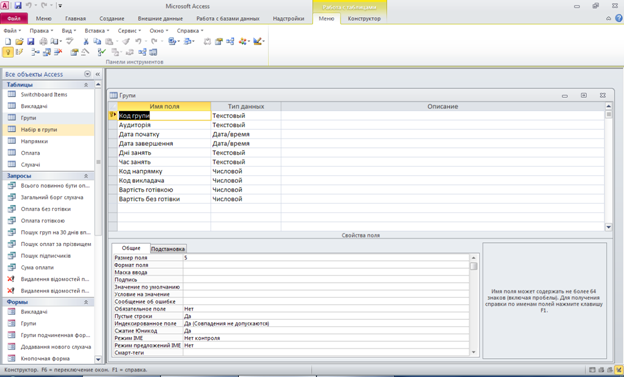This screenshot has width=624, height=377.
Task: Open the Вид dropdown menu
Action: tap(69, 31)
